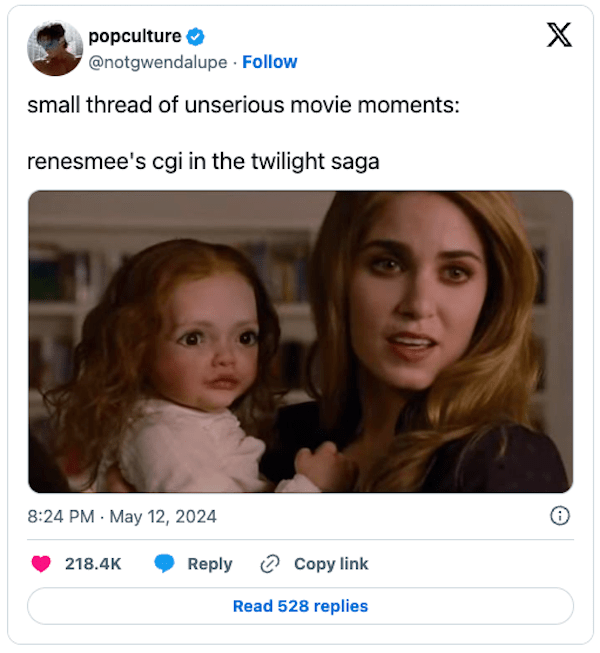Click the @notgwendalupe handle

(x=160, y=62)
